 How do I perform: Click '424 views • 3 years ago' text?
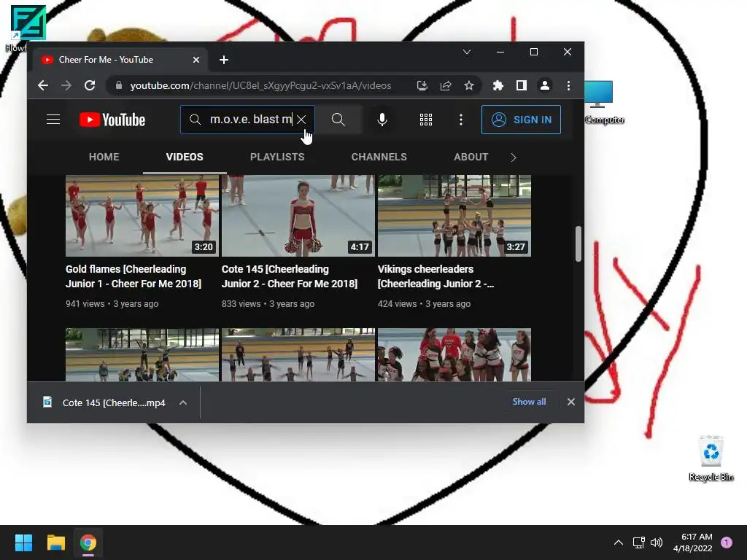424,304
